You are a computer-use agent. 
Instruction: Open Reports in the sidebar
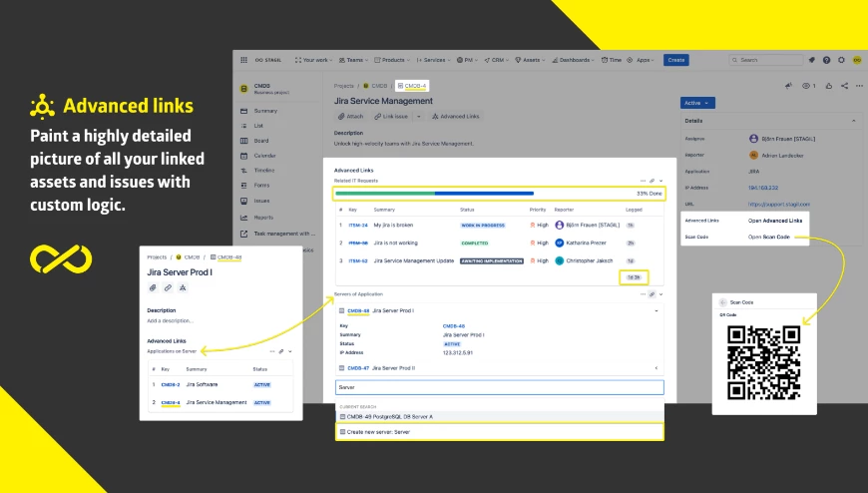click(263, 218)
